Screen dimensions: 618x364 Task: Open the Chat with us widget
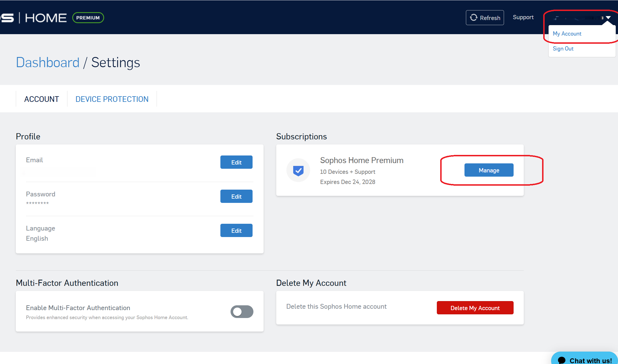(585, 358)
